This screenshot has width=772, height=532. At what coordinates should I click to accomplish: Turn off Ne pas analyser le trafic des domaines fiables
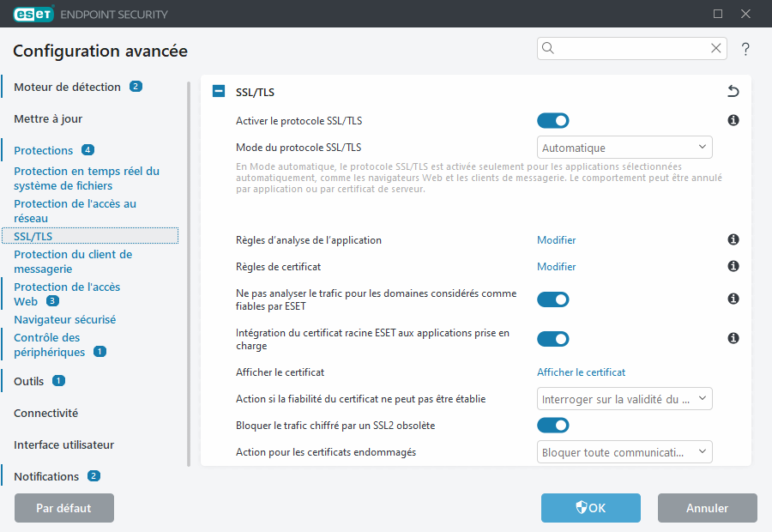553,299
